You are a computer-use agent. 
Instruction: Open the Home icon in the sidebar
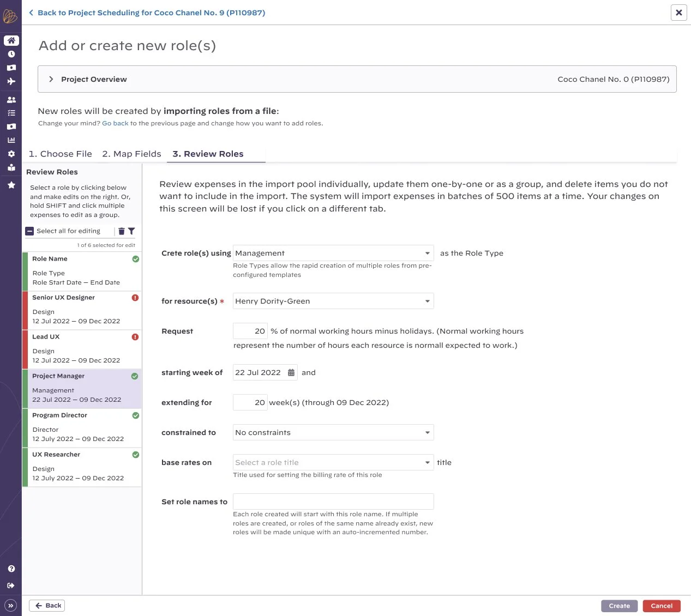point(11,40)
